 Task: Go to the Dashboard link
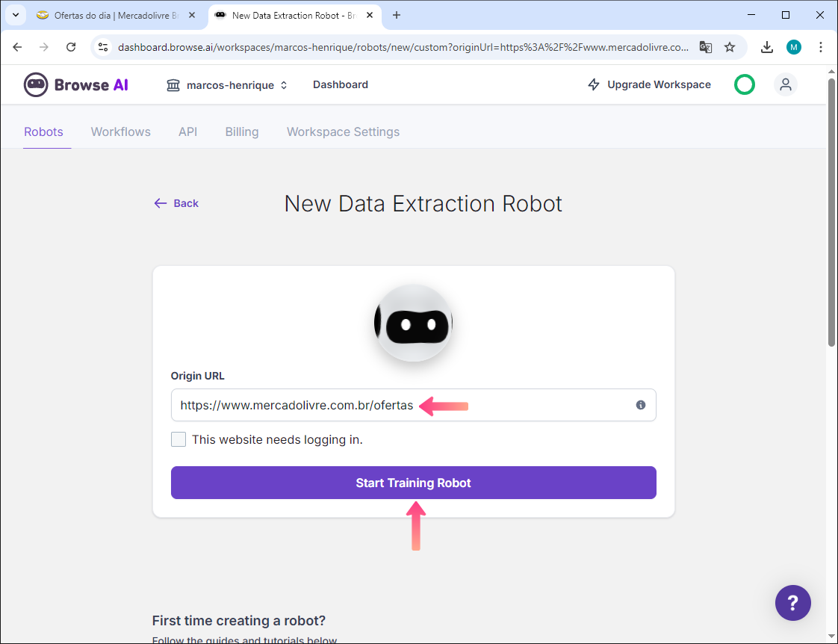click(341, 84)
